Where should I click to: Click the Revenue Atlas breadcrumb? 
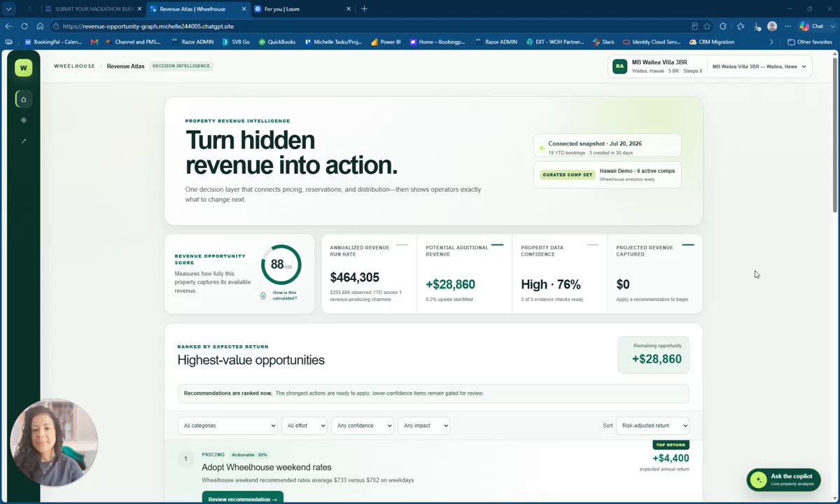coord(125,66)
